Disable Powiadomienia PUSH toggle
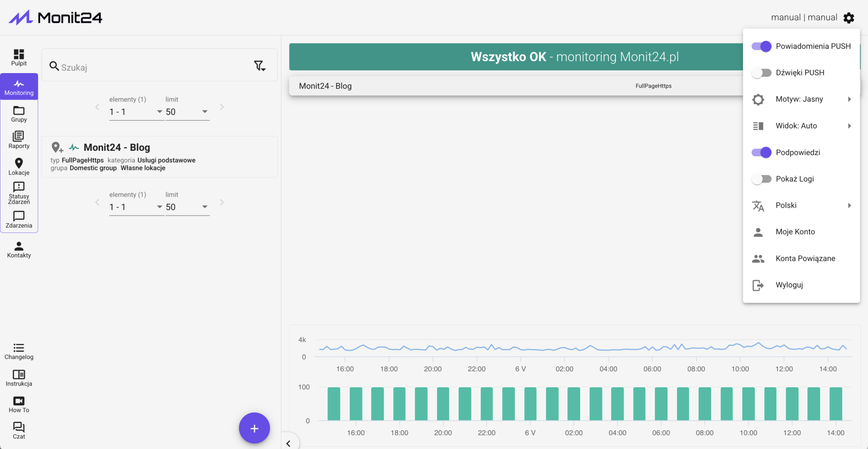 pos(761,46)
